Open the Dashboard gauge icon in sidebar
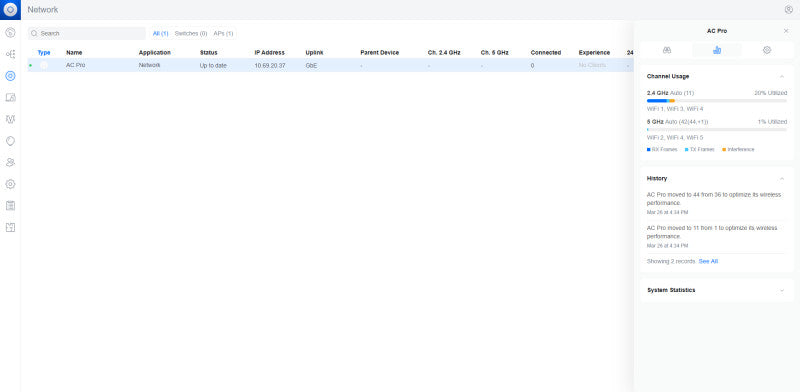The width and height of the screenshot is (800, 392). tap(10, 33)
